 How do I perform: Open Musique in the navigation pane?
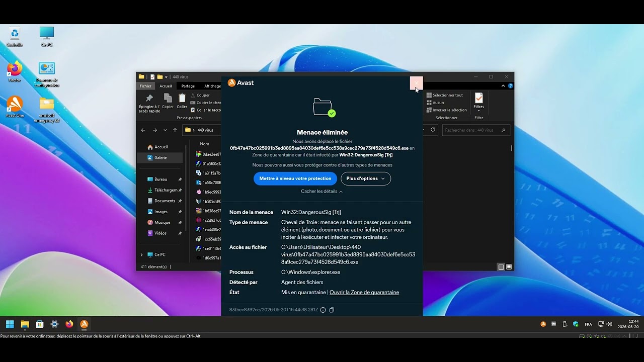(x=162, y=222)
